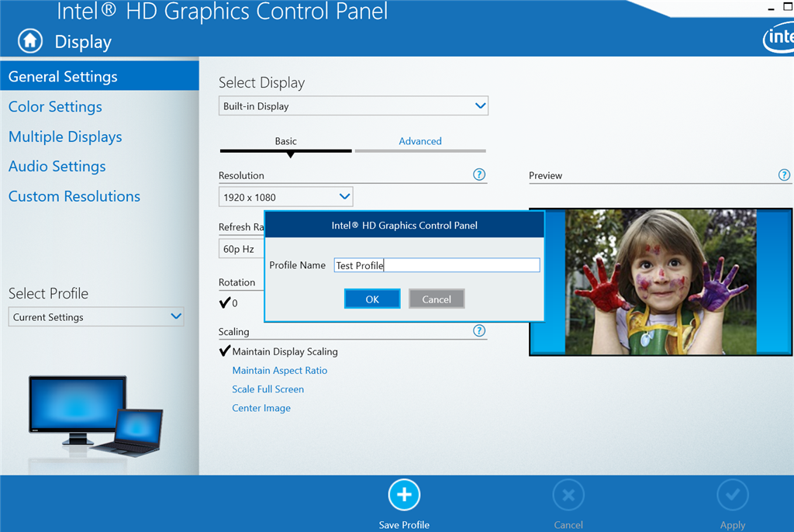Click the Apply checkmark icon
794x532 pixels.
732,495
